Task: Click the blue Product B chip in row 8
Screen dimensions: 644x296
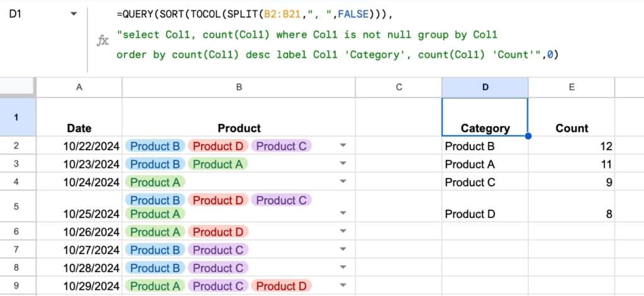Action: [x=155, y=268]
